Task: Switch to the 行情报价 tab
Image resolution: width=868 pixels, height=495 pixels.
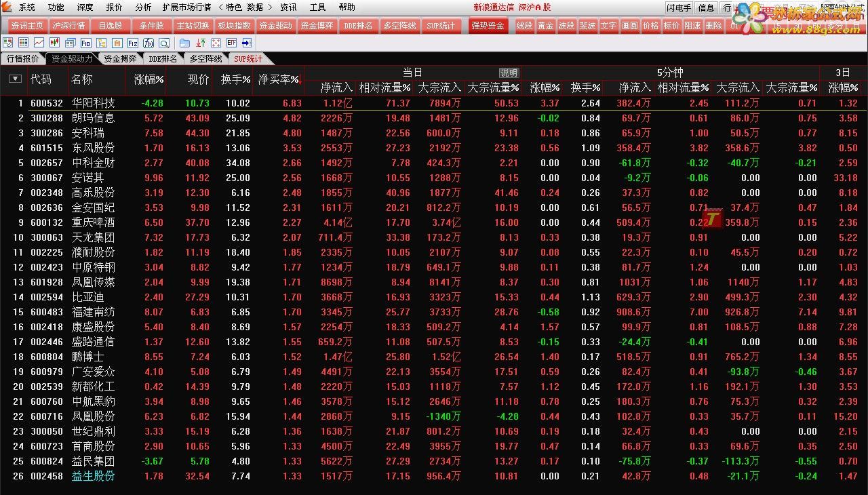Action: click(22, 59)
